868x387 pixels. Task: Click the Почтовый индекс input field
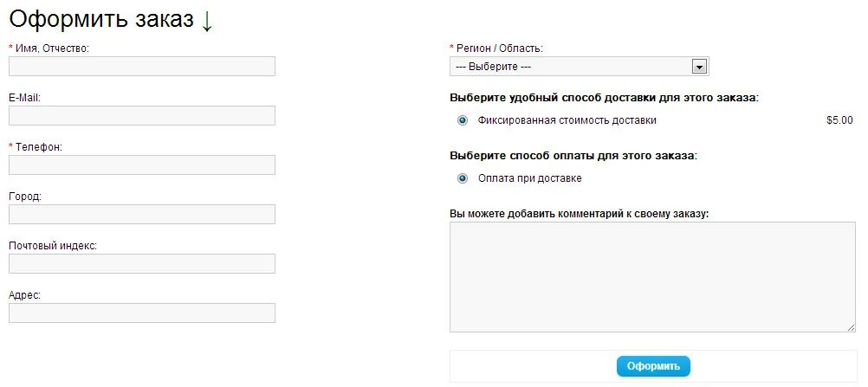coord(141,264)
